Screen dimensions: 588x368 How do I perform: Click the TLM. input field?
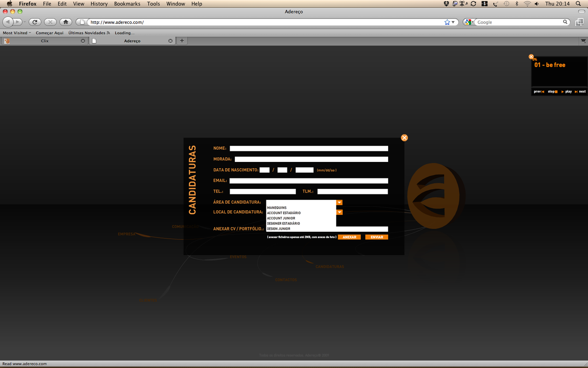353,191
